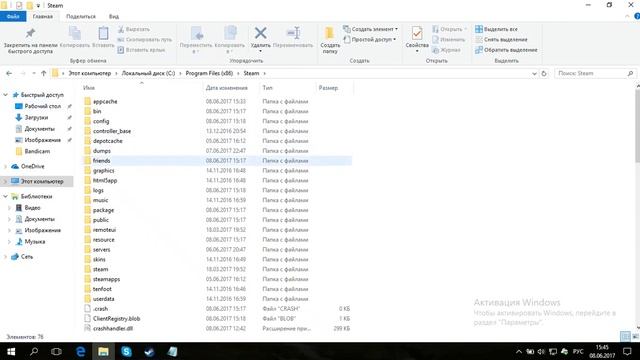Click Обратить выделение
Screen dimensions: 640x360
tap(506, 50)
